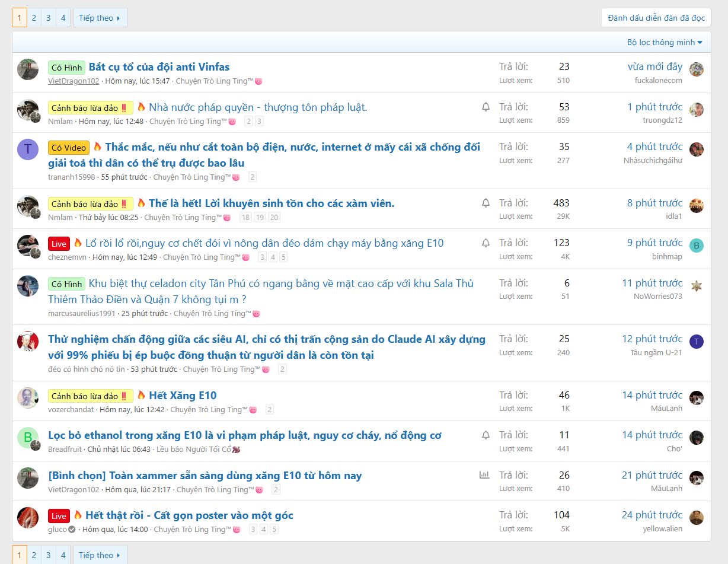Image resolution: width=728 pixels, height=564 pixels.
Task: Open 'Lều báo Người Tối Cổ' forum link
Action: [x=198, y=450]
